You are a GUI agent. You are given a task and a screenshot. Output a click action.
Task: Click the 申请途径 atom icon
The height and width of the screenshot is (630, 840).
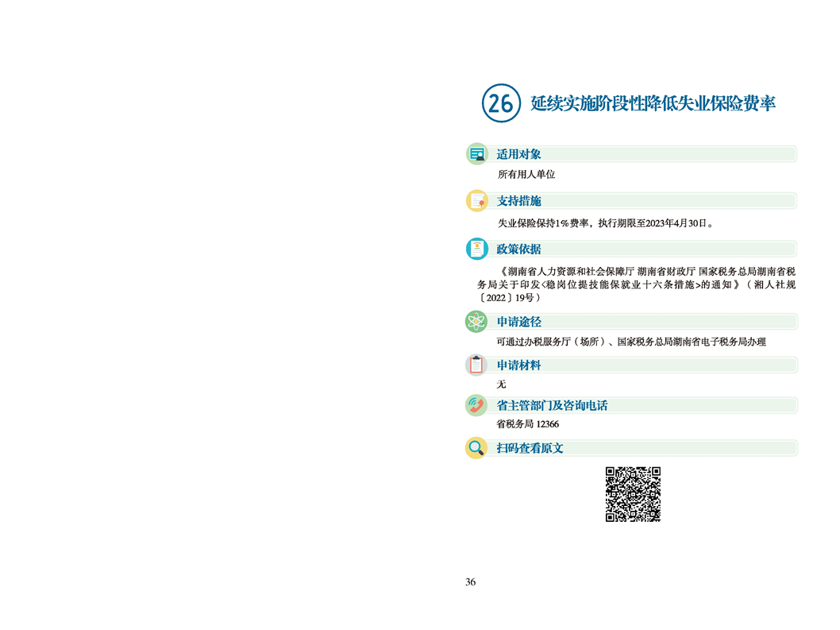[x=476, y=322]
